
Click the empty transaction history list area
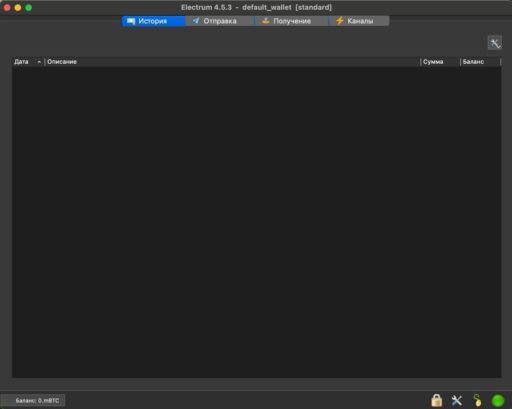[257, 222]
